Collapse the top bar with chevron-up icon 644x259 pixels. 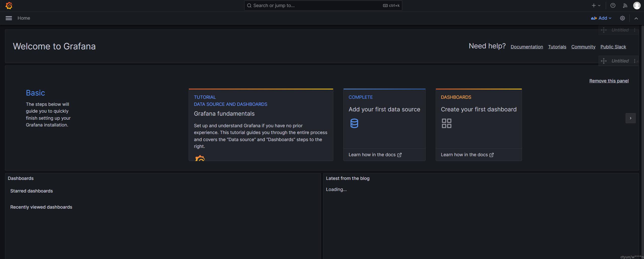(636, 18)
